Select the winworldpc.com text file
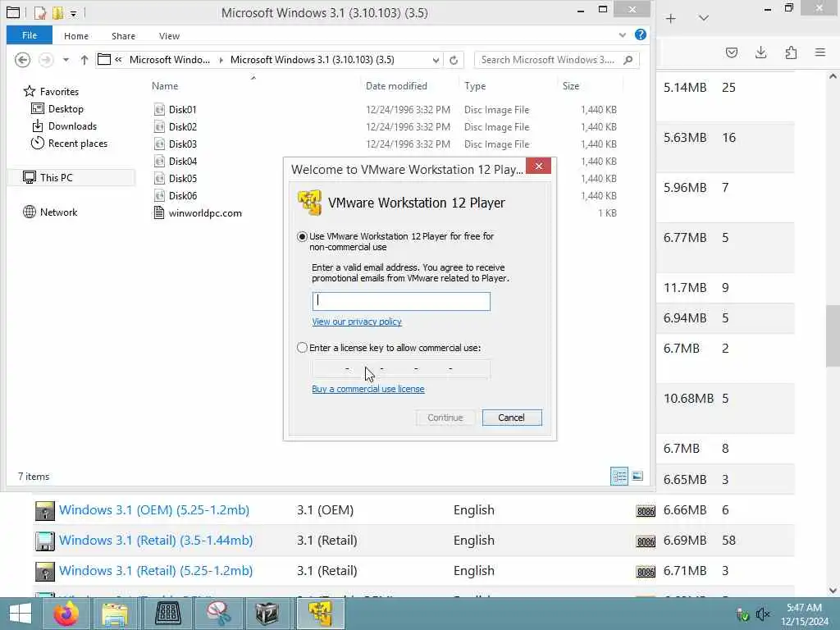Viewport: 840px width, 630px height. [x=197, y=212]
